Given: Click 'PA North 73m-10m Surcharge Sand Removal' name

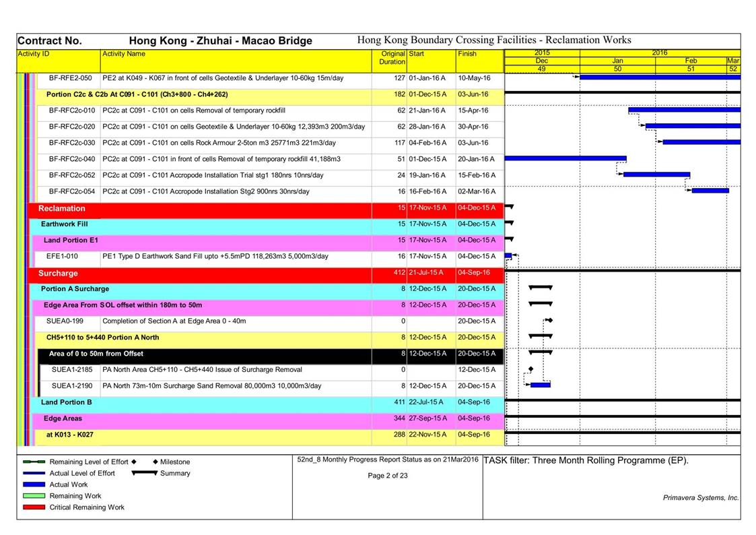Looking at the screenshot, I should 211,386.
